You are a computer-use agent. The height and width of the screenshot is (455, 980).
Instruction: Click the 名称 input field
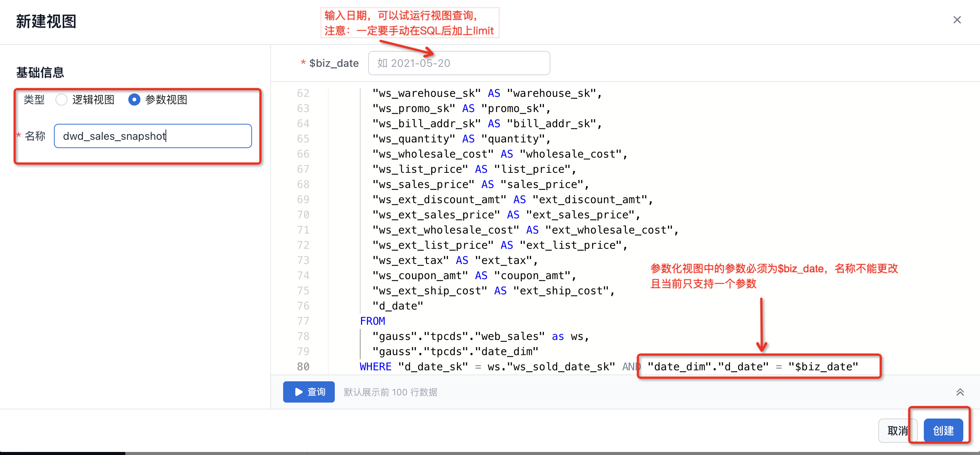coord(152,136)
